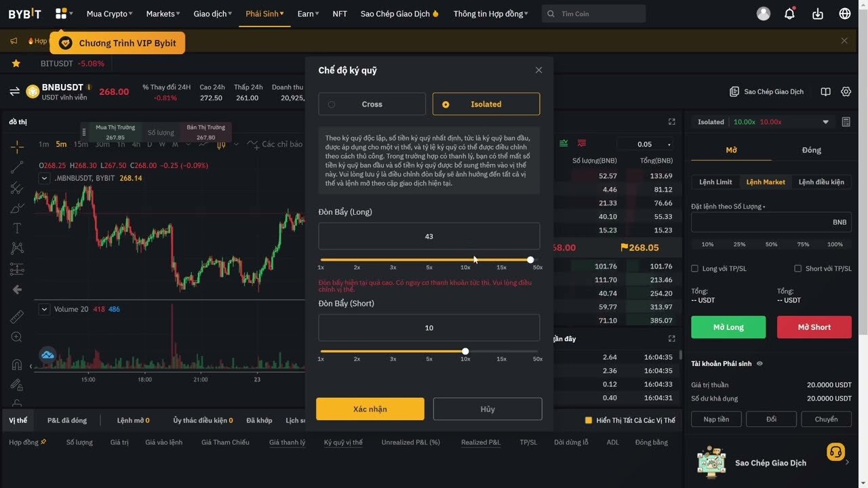868x488 pixels.
Task: Select Isolated margin mode
Action: (x=486, y=104)
